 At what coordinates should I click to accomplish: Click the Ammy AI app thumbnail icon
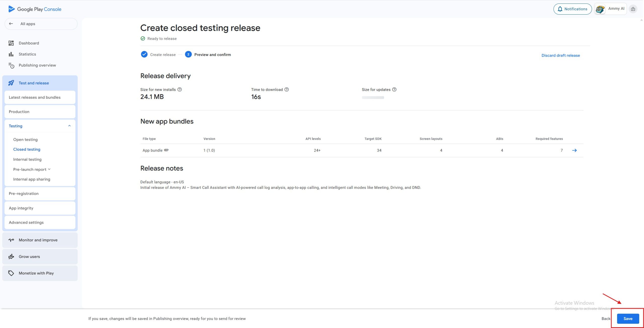tap(600, 9)
